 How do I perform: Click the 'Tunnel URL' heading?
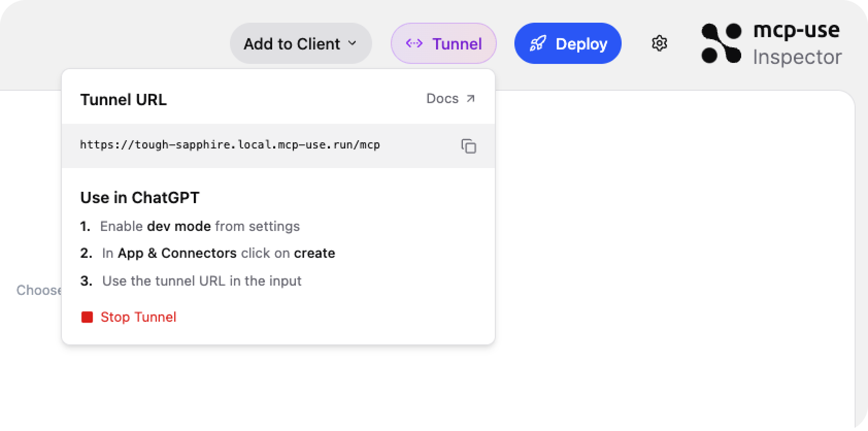pos(124,100)
